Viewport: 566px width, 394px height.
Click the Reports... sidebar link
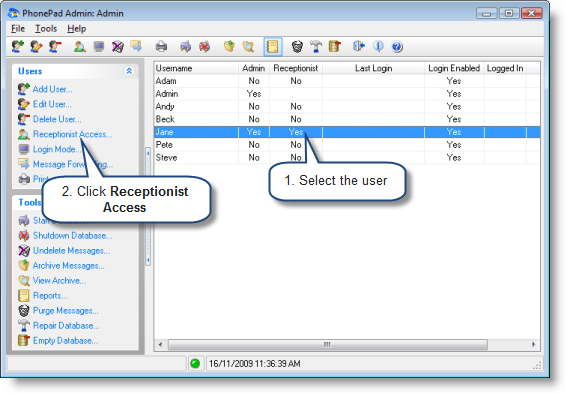click(x=50, y=296)
